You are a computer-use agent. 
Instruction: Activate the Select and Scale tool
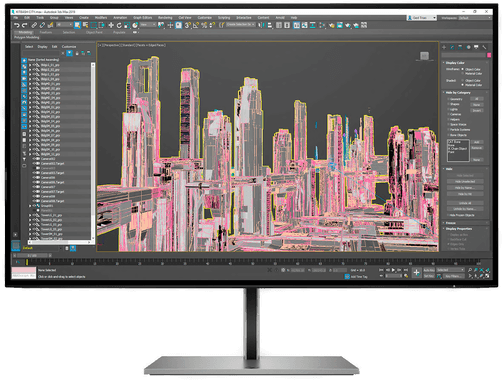click(127, 25)
